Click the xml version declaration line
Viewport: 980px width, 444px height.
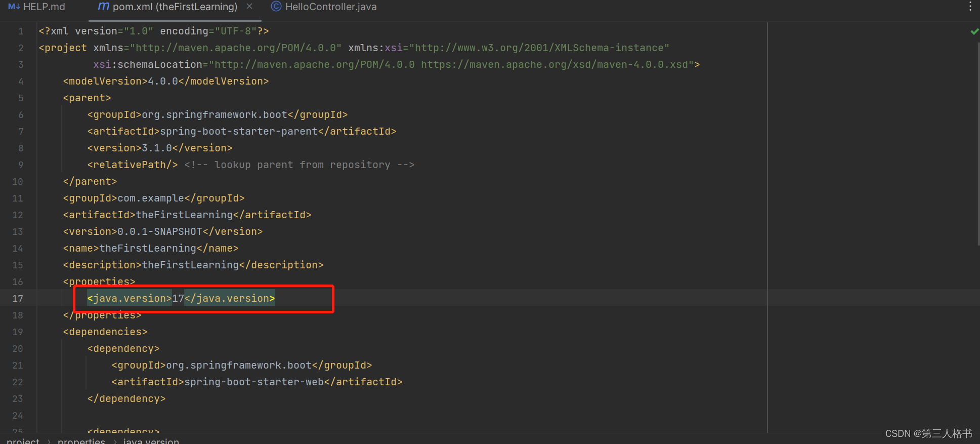tap(154, 31)
